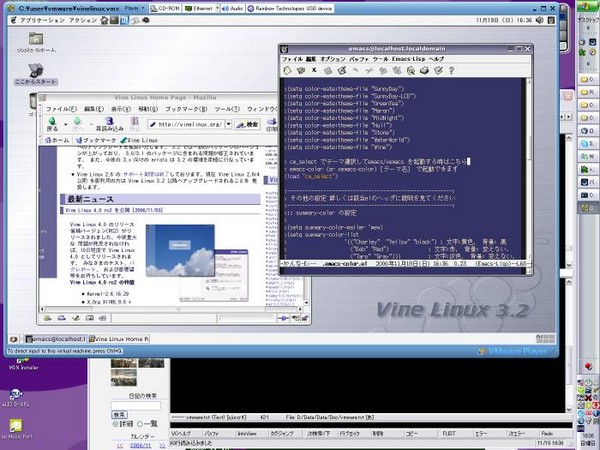Toggle the Audio device in VMware Player toolbar

click(232, 8)
